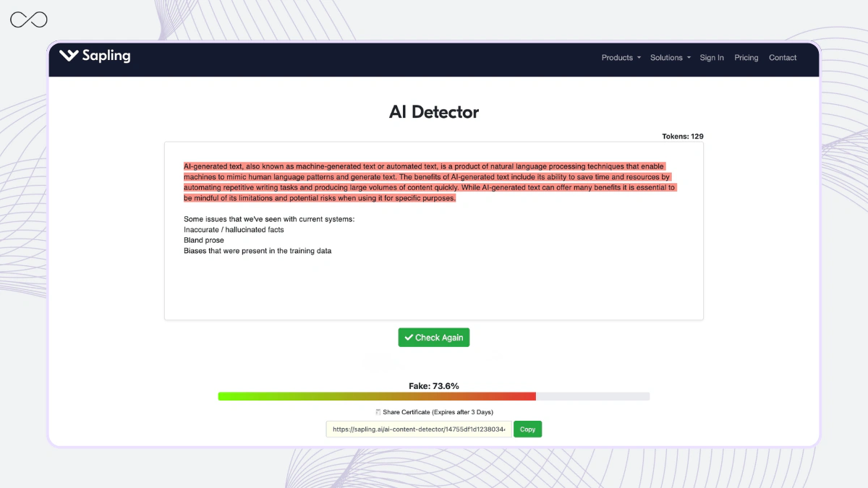
Task: Open the Products dropdown menu
Action: (621, 58)
